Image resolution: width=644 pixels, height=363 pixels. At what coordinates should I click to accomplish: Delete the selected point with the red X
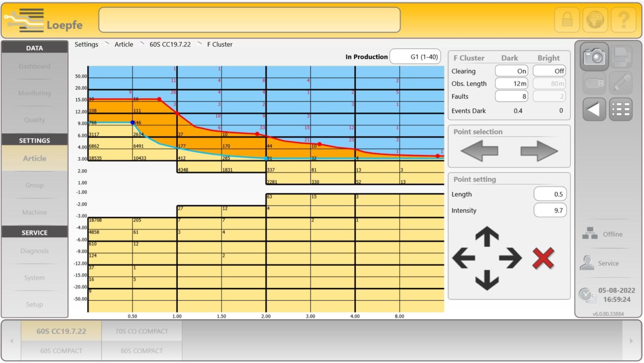[543, 258]
